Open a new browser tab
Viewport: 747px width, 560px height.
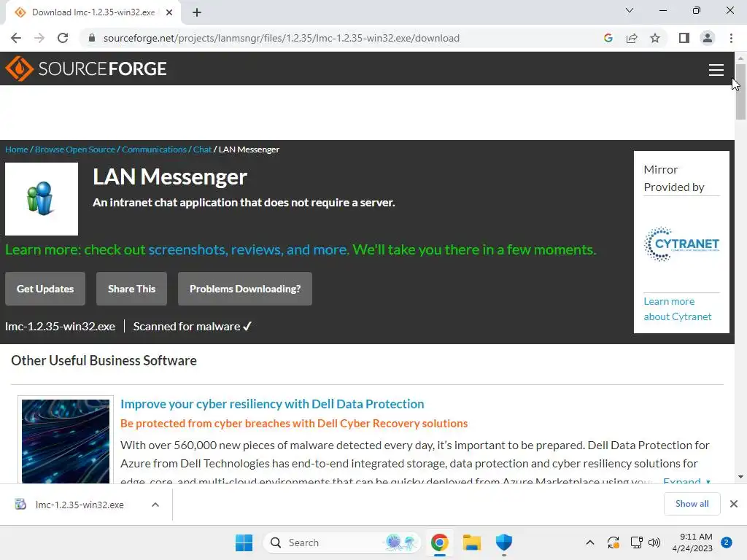197,12
